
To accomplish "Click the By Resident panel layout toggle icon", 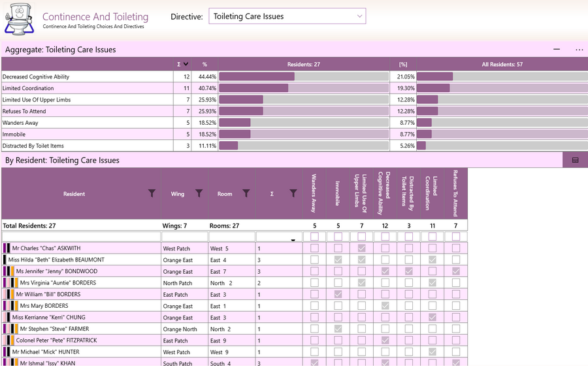I will click(575, 160).
